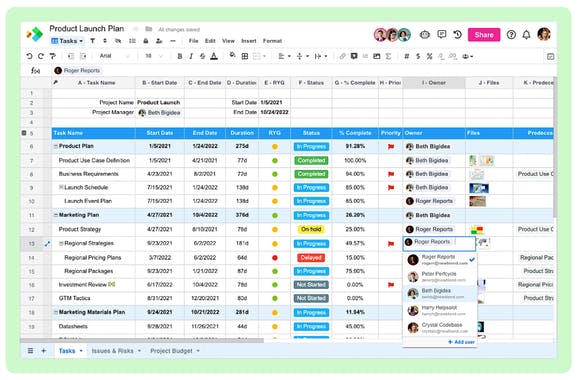Open the File menu
This screenshot has width=579, height=380.
193,41
